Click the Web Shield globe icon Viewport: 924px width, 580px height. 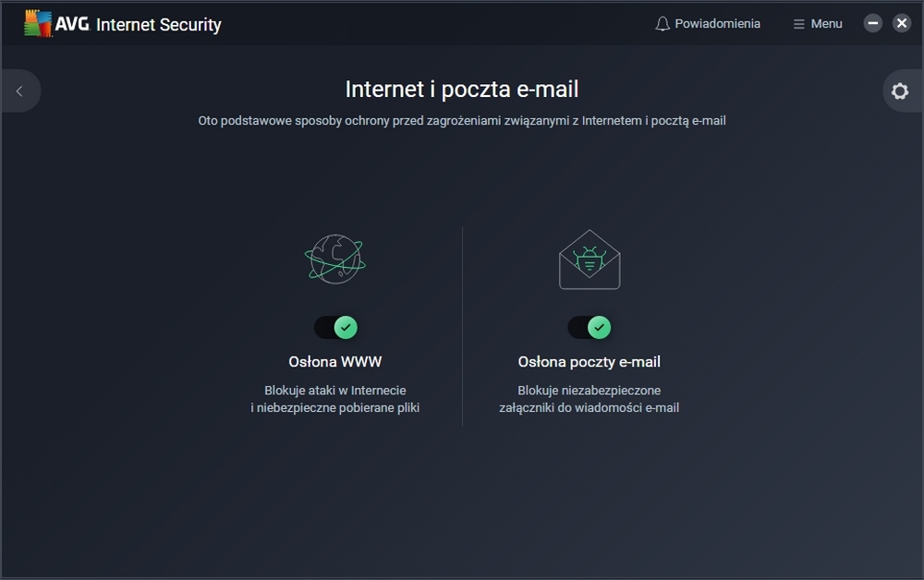pos(334,259)
